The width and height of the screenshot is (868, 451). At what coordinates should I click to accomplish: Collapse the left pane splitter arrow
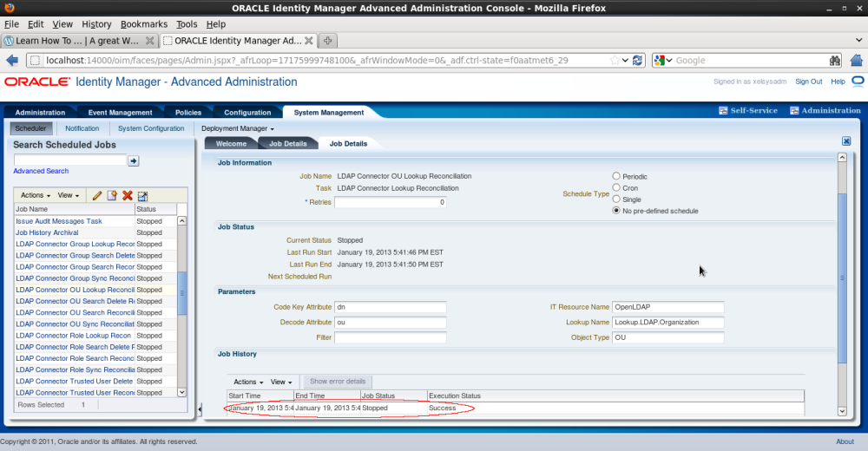pos(200,409)
